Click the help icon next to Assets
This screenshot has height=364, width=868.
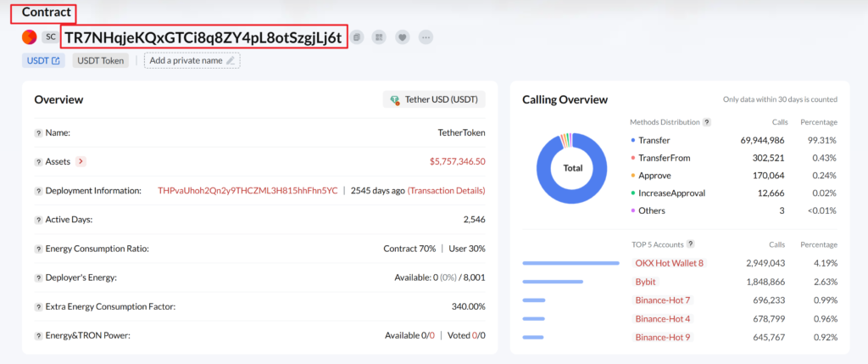(x=38, y=162)
